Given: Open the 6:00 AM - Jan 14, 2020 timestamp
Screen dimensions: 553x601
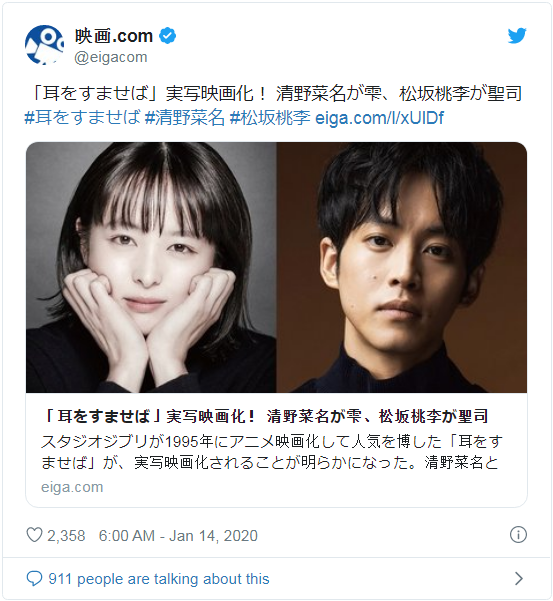Looking at the screenshot, I should tap(178, 535).
